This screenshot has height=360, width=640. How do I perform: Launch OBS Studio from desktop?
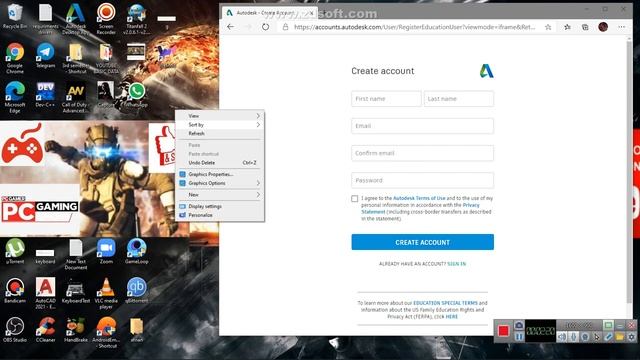coord(15,329)
